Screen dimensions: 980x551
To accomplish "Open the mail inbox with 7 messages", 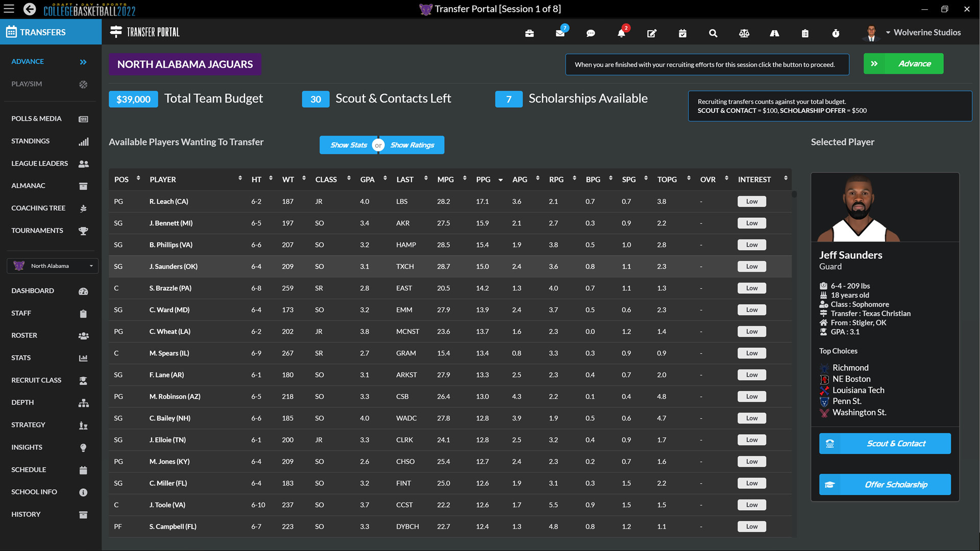I will 560,33.
